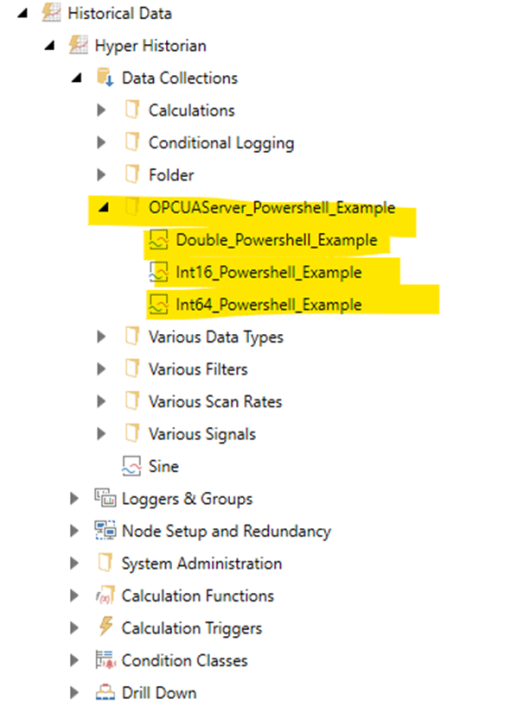Click the Node Setup and Redundancy icon
Screen dimensions: 511x712
coord(105,530)
